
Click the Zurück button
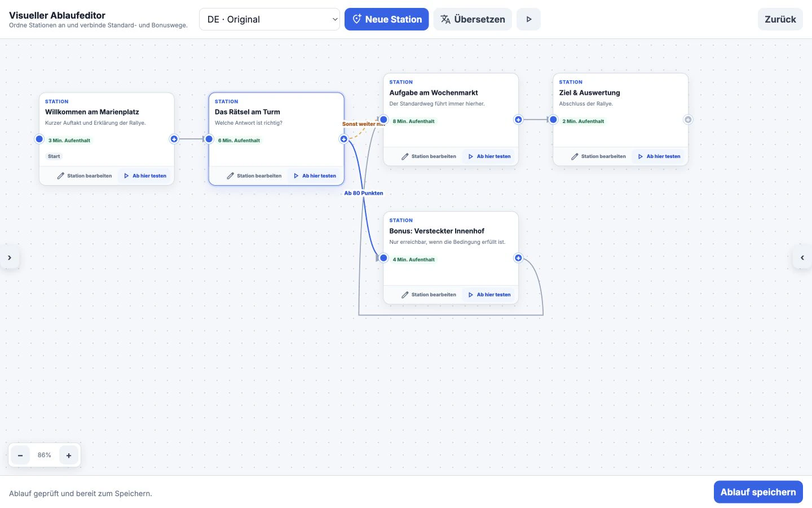click(x=780, y=19)
